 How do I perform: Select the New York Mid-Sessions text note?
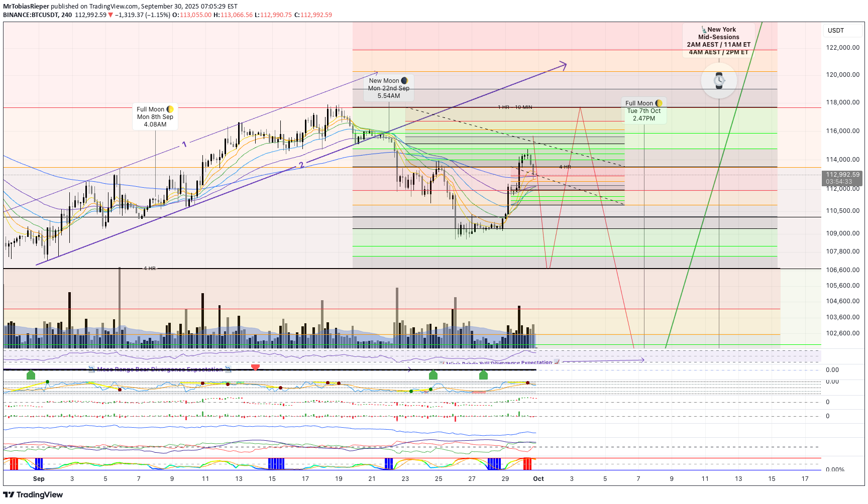click(718, 41)
